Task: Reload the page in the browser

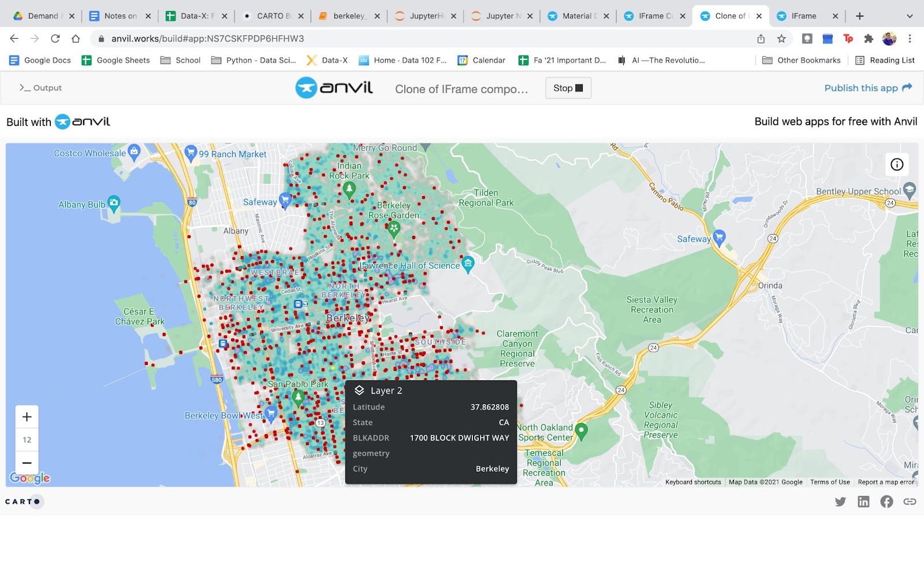Action: pyautogui.click(x=55, y=39)
